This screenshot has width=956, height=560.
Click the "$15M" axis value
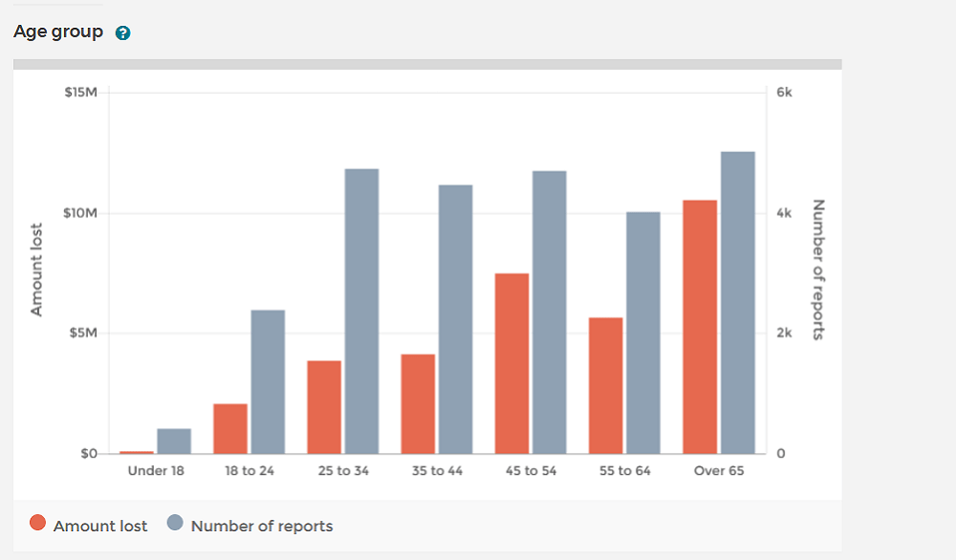[81, 92]
